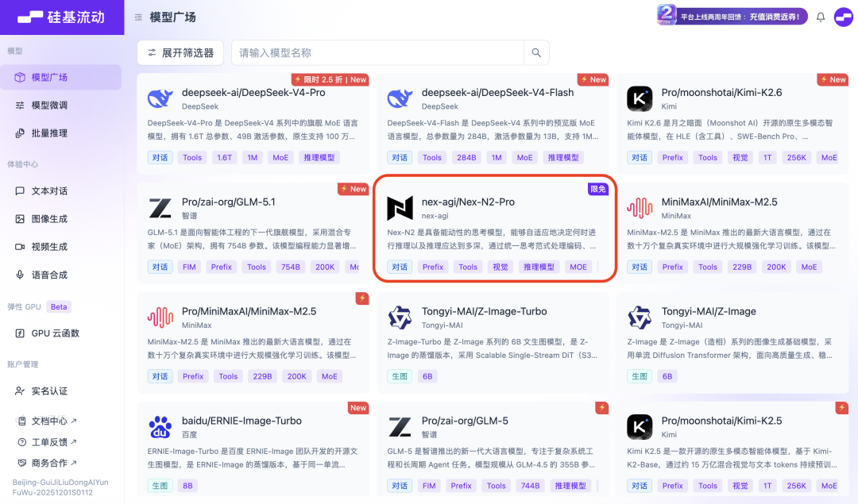
Task: Click the 语音合成 microphone icon
Action: point(20,275)
